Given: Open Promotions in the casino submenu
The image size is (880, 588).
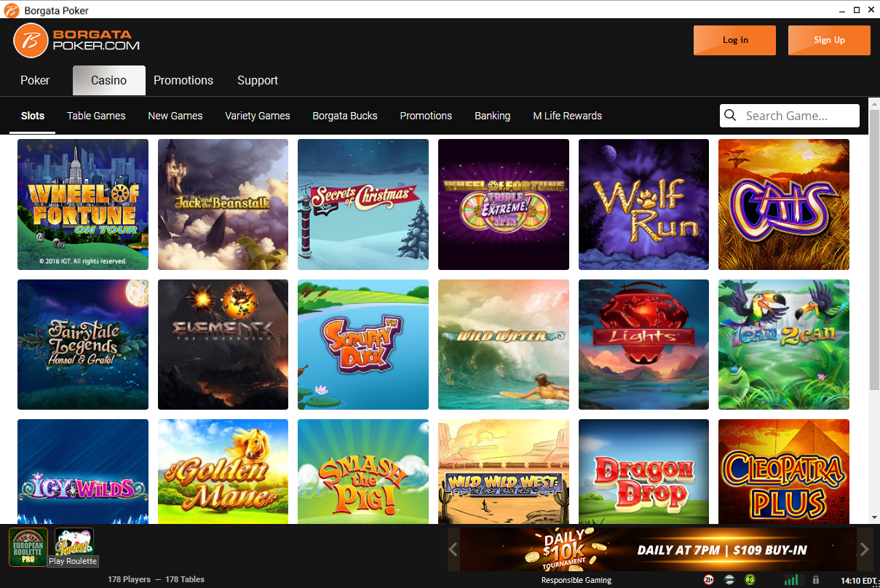Looking at the screenshot, I should point(426,116).
